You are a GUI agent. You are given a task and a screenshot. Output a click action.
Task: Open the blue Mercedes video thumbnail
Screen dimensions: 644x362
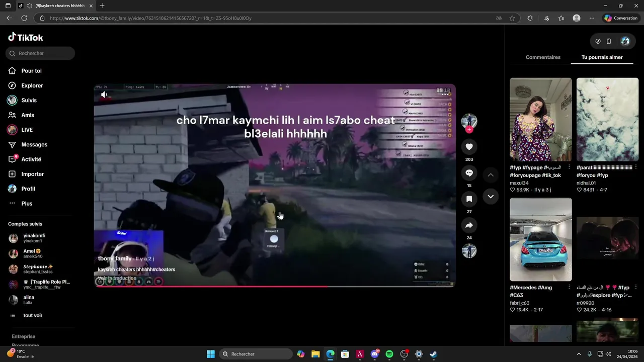540,239
